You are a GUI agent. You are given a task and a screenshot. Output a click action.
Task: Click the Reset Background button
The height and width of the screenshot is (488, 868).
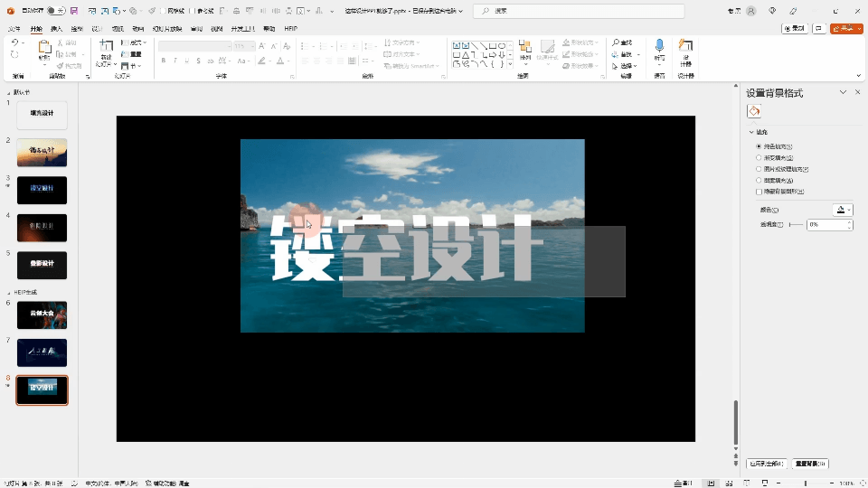(x=810, y=464)
